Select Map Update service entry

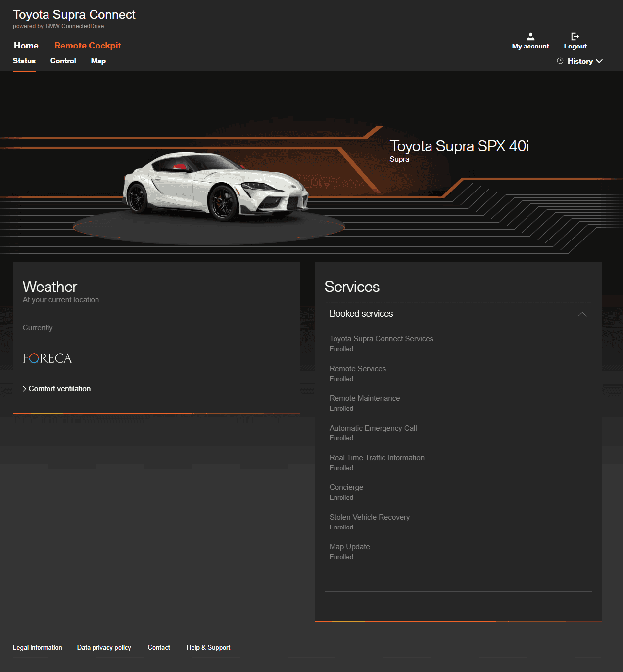tap(350, 547)
